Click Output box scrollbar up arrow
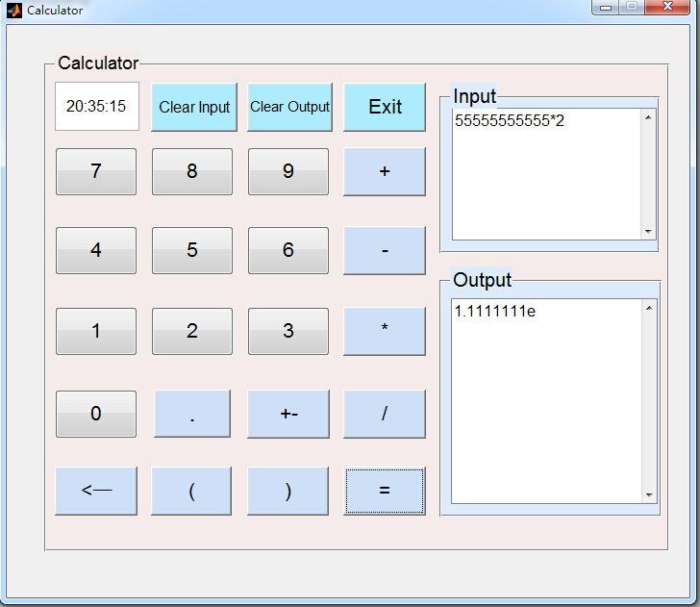 tap(649, 308)
